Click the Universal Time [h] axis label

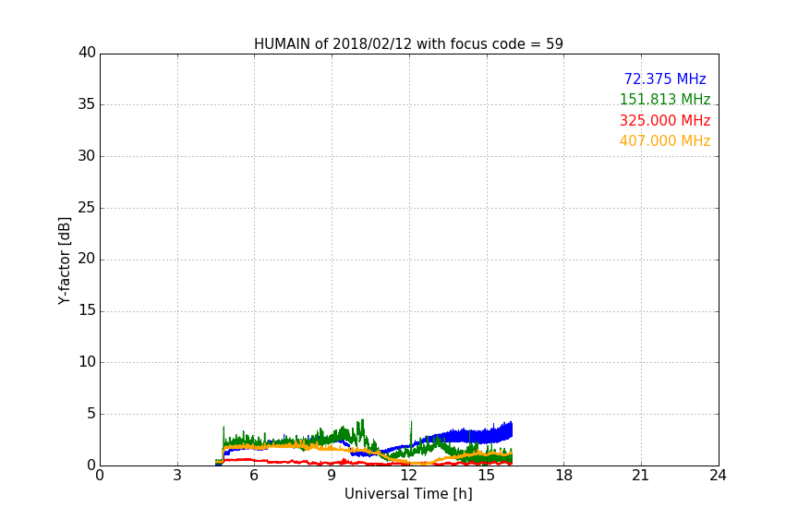[x=408, y=494]
